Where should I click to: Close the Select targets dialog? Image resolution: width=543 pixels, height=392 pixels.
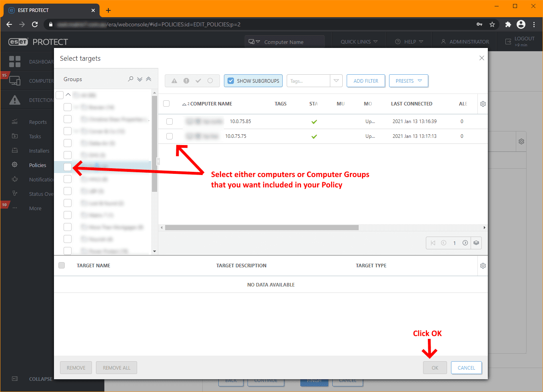481,58
